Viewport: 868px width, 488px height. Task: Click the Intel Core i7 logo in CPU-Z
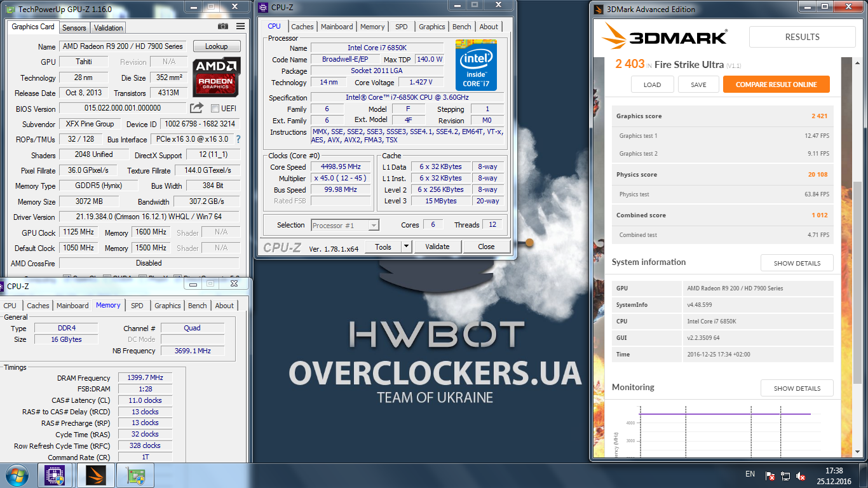click(476, 65)
